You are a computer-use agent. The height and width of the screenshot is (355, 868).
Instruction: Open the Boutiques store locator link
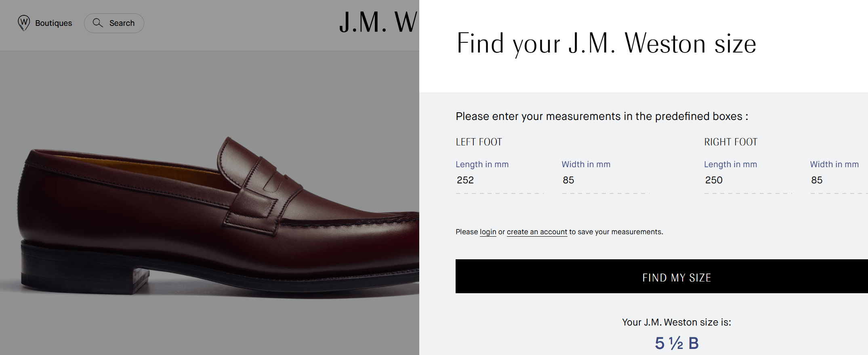tap(53, 23)
